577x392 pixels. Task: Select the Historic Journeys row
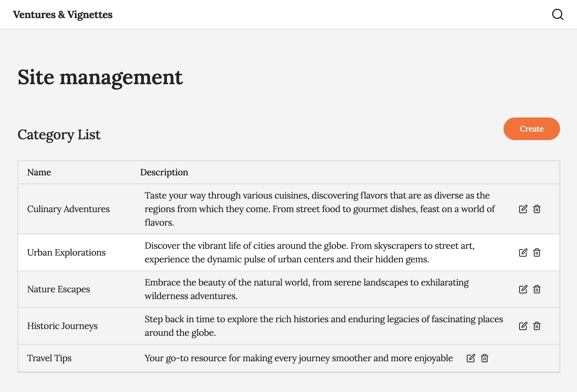[62, 326]
